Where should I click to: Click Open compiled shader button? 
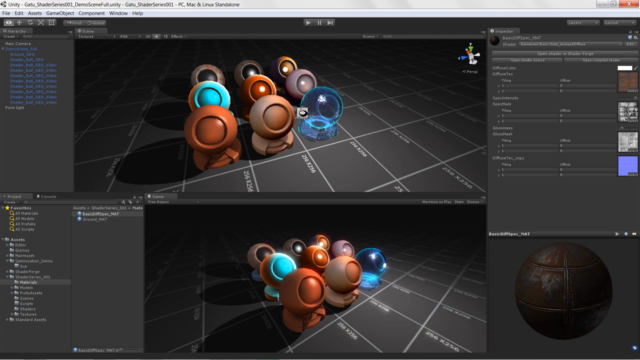tap(601, 60)
